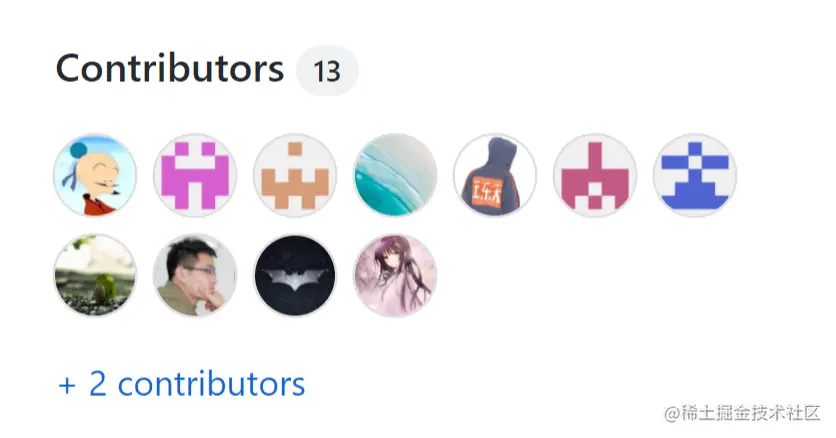The width and height of the screenshot is (836, 438).
Task: Click the green sprout photo avatar
Action: (x=95, y=275)
